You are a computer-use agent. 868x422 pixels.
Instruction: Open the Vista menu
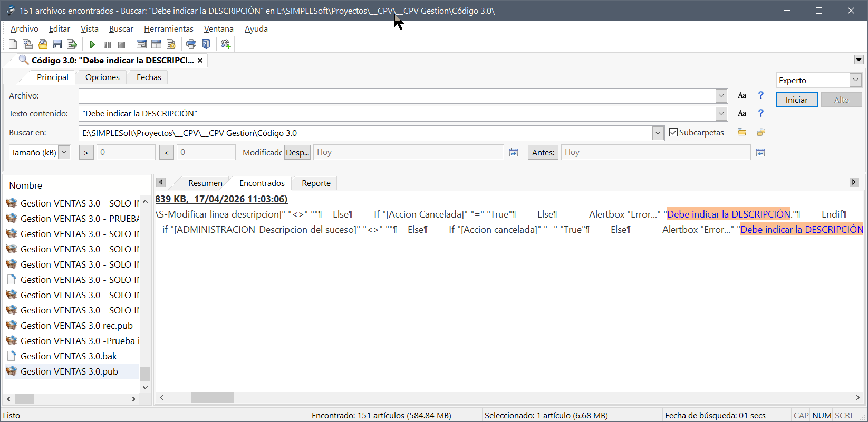tap(90, 29)
